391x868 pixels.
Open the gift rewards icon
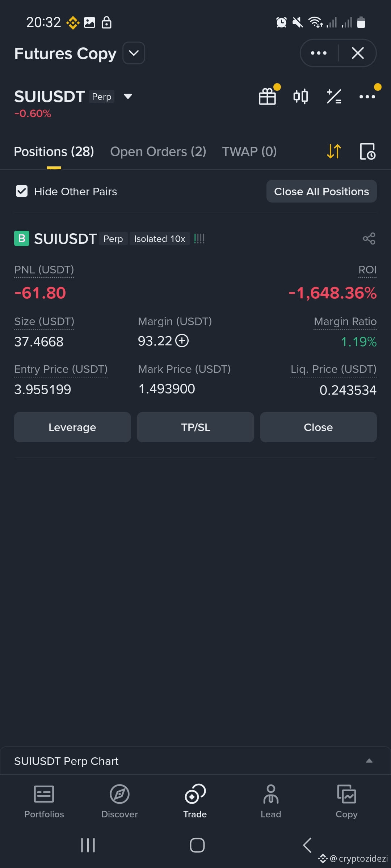point(268,97)
